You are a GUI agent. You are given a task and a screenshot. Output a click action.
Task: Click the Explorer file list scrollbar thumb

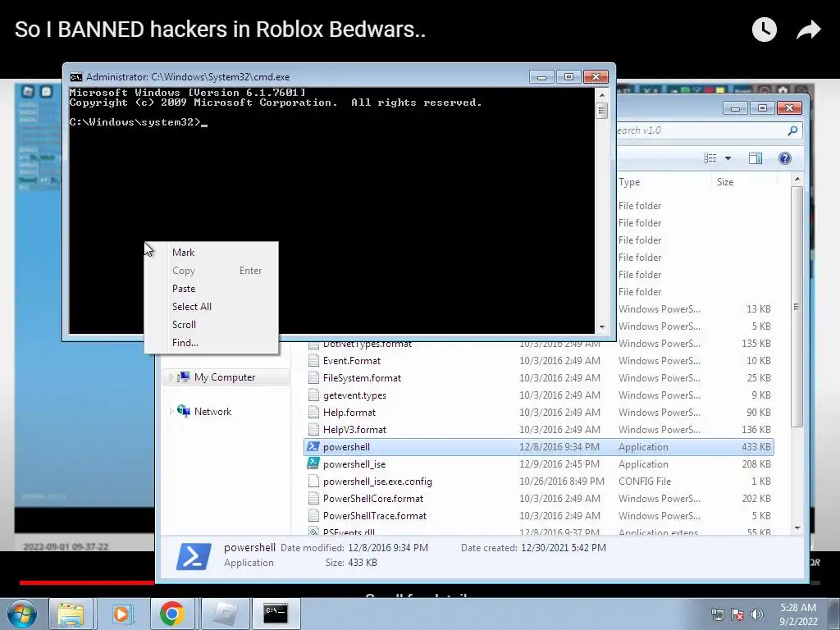pyautogui.click(x=797, y=307)
